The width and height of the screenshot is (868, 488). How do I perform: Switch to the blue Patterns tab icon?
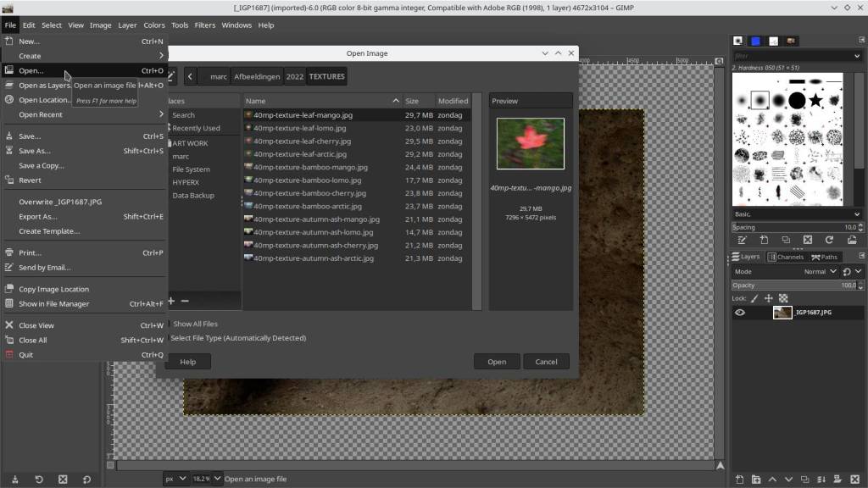755,41
